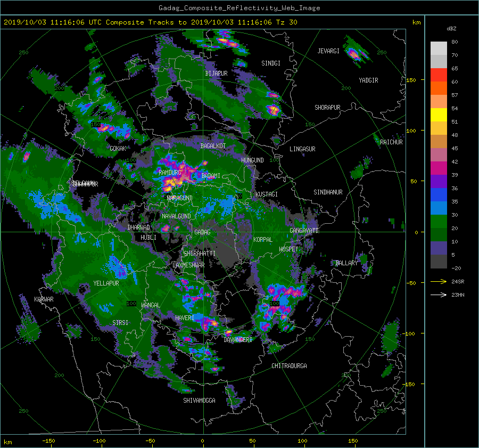
Task: Click the KARWAR city label
Action: (44, 299)
